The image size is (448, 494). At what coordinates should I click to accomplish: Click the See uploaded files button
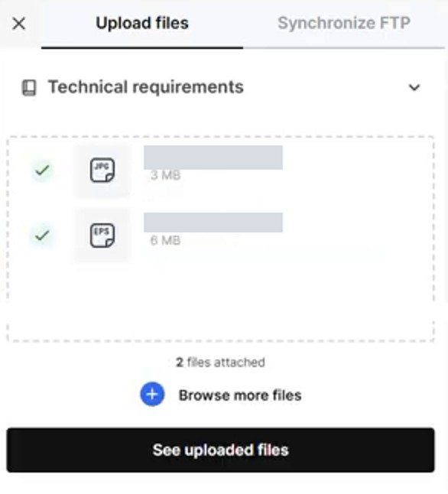(220, 450)
